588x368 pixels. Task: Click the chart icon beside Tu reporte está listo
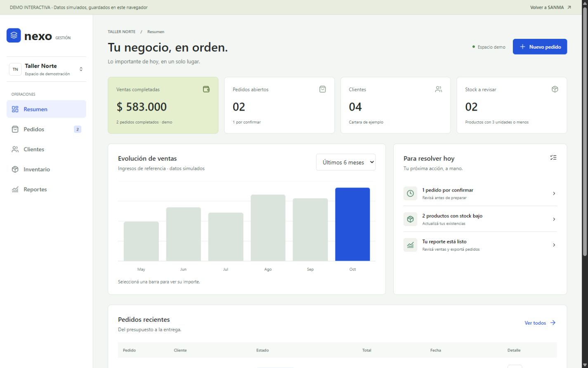click(x=410, y=245)
